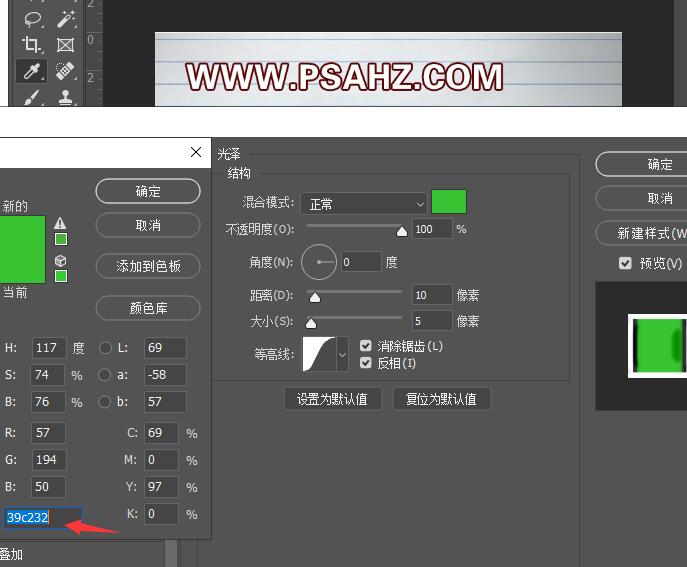687x567 pixels.
Task: Click 取消 in the color picker
Action: coord(148,225)
